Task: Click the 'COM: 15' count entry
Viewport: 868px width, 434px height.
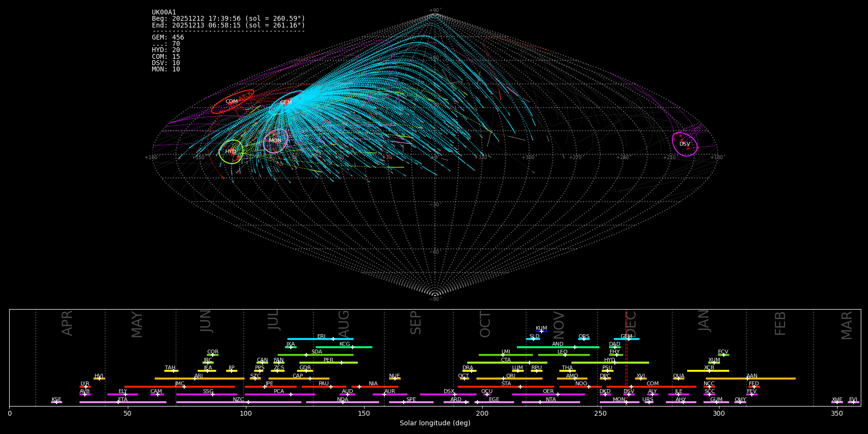Action: tap(166, 57)
